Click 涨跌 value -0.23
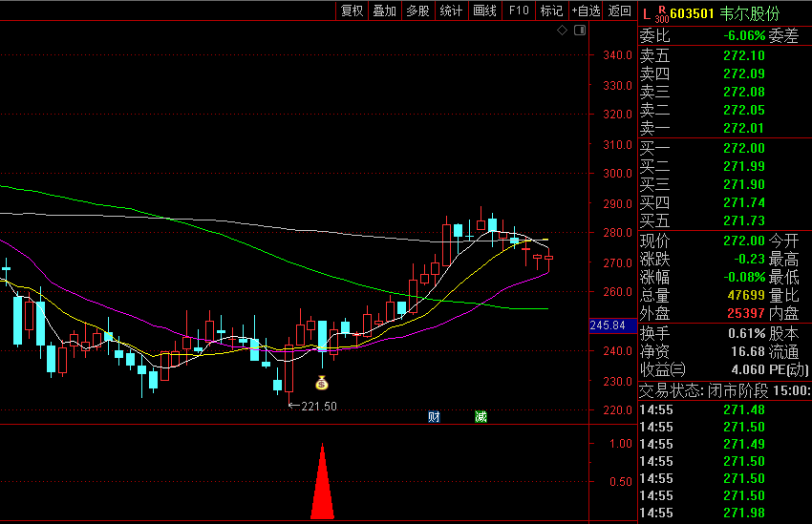Image resolution: width=812 pixels, height=524 pixels. point(749,259)
